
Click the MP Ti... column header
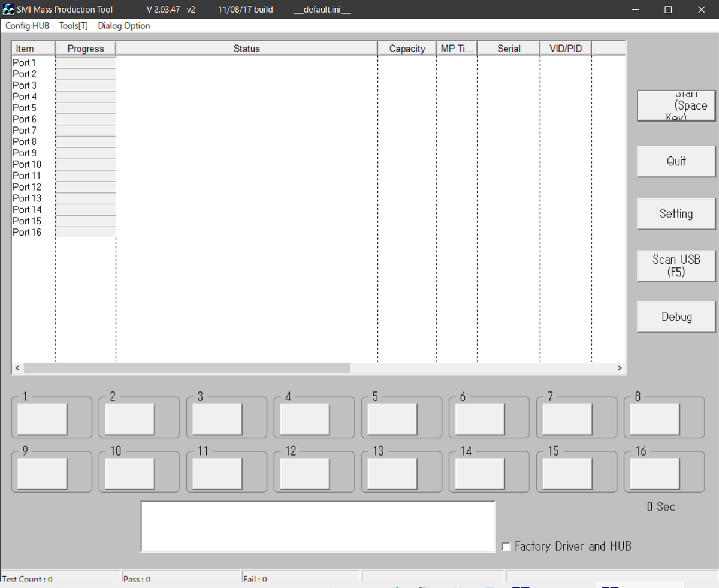click(457, 49)
